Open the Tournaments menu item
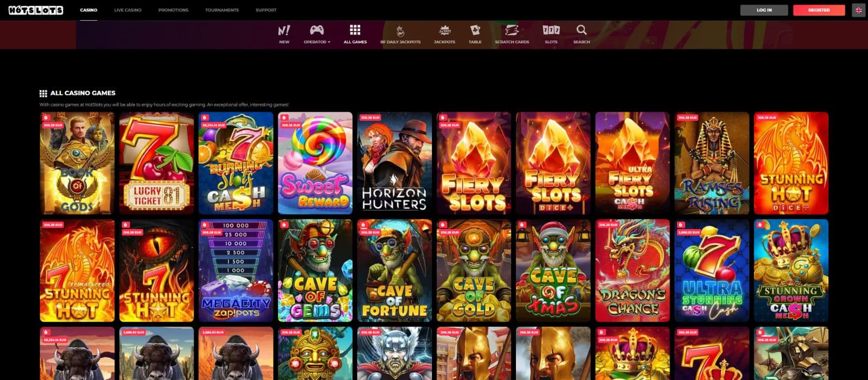Screen dimensions: 868x380 [222, 10]
